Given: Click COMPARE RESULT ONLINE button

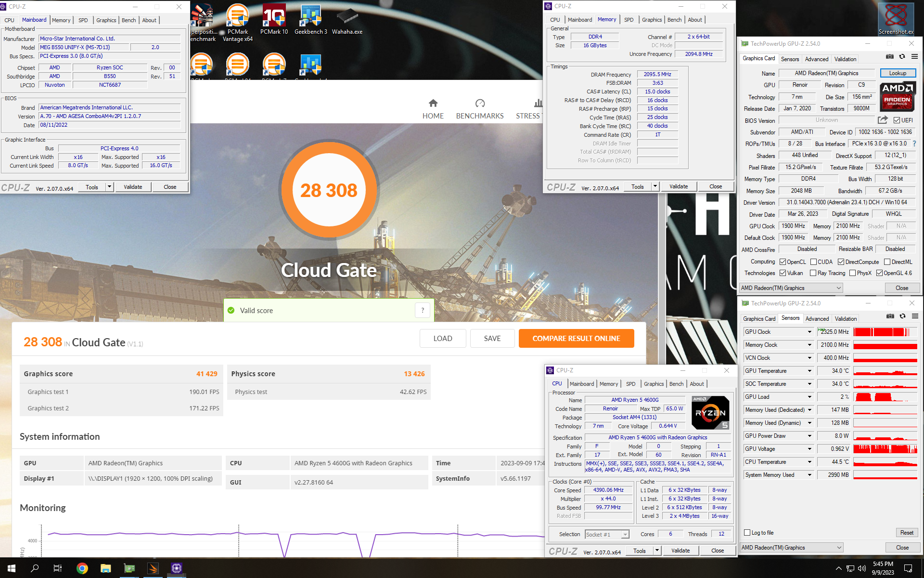Looking at the screenshot, I should 576,339.
